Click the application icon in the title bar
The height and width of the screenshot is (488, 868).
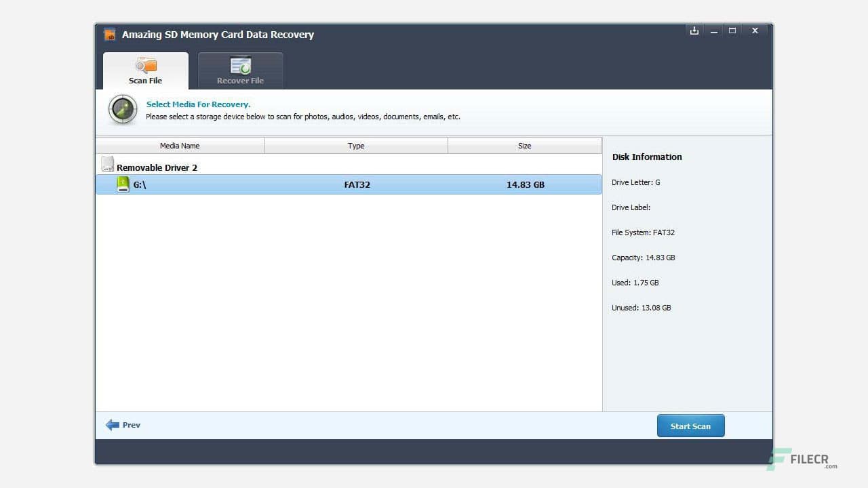pos(109,34)
